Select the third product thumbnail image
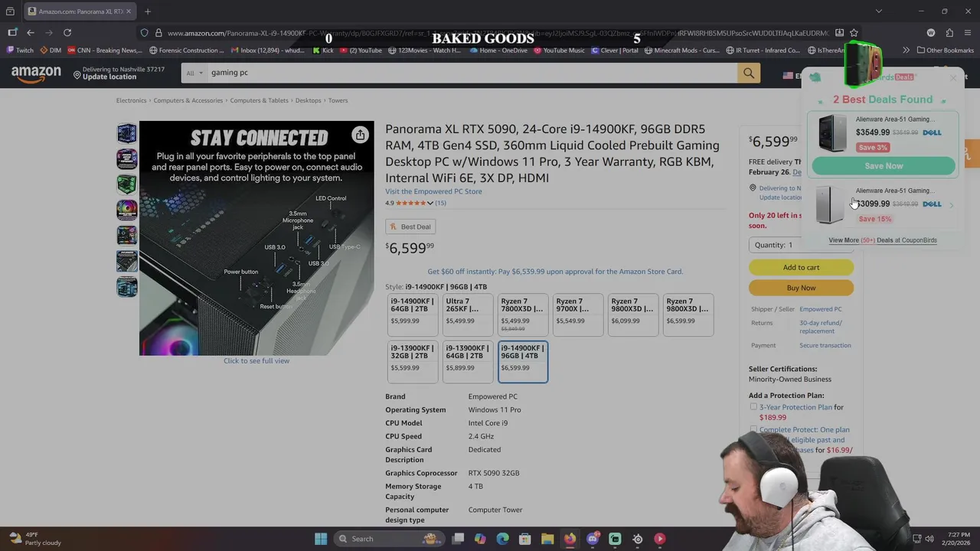Viewport: 980px width, 551px height. (127, 184)
